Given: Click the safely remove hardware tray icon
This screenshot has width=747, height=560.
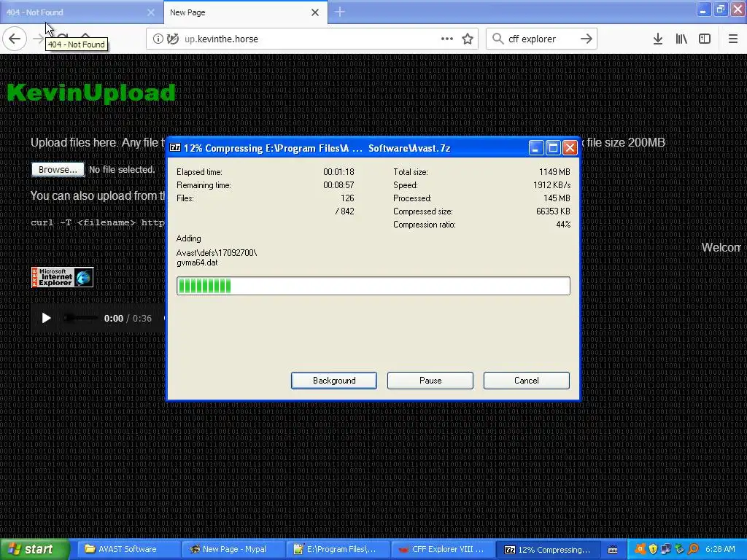Looking at the screenshot, I should [x=679, y=549].
